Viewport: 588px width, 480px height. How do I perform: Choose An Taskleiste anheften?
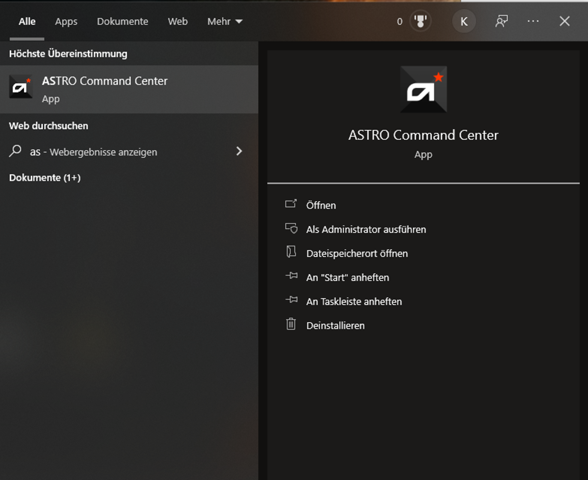click(x=354, y=302)
